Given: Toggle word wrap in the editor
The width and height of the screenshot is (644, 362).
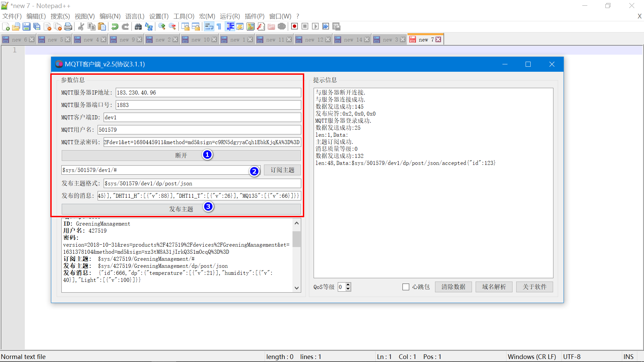Looking at the screenshot, I should [209, 26].
